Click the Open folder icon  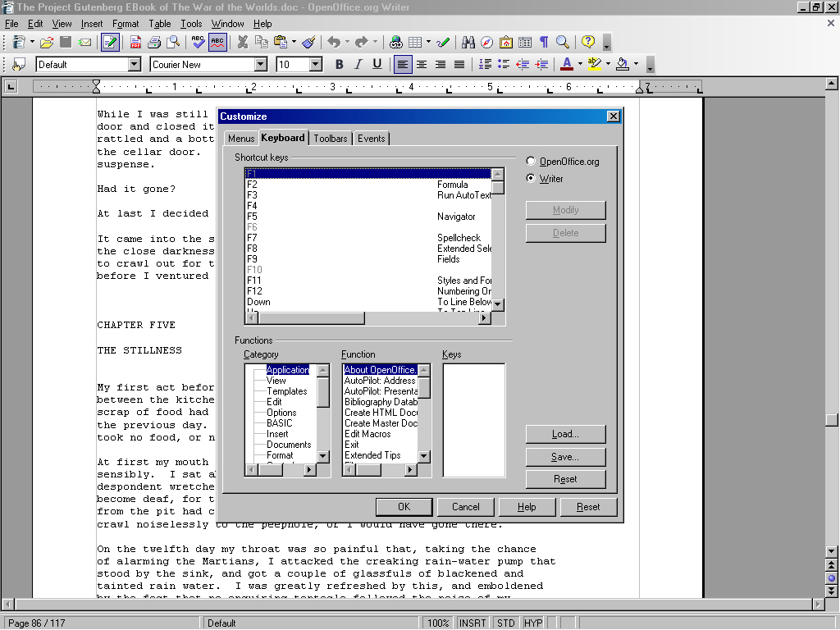click(47, 42)
